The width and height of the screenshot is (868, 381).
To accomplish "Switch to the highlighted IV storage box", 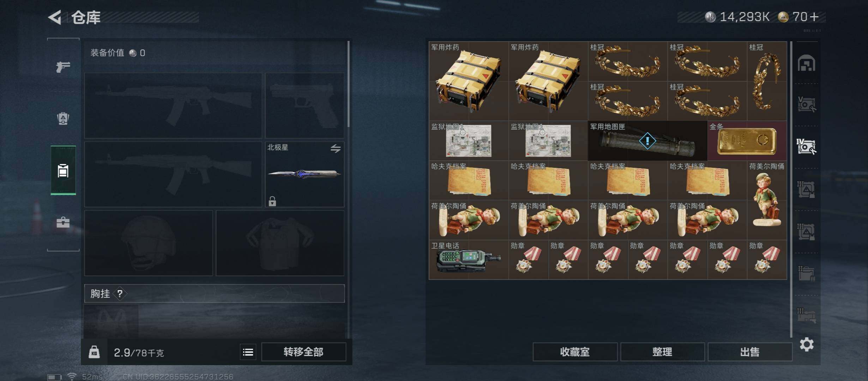I will (x=806, y=146).
